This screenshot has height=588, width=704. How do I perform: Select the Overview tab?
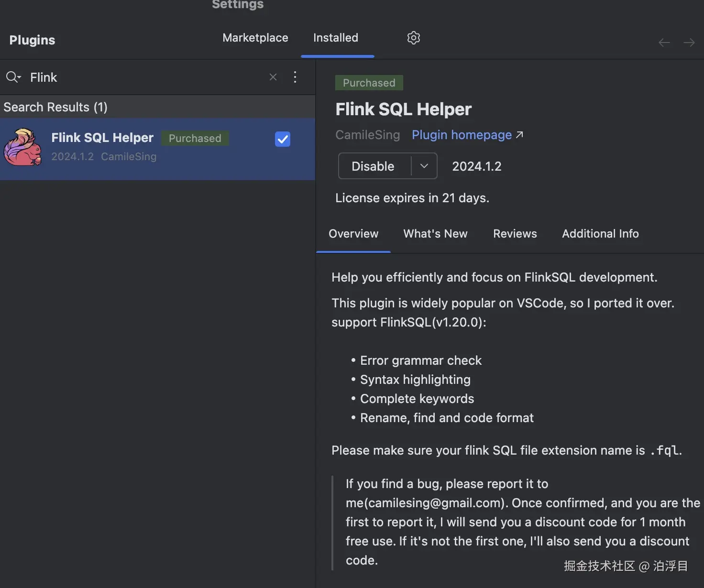353,234
